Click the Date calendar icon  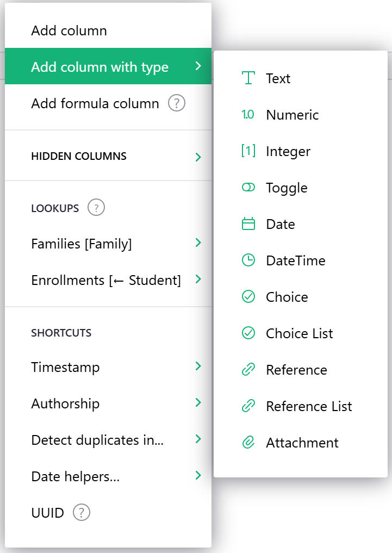[x=248, y=224]
